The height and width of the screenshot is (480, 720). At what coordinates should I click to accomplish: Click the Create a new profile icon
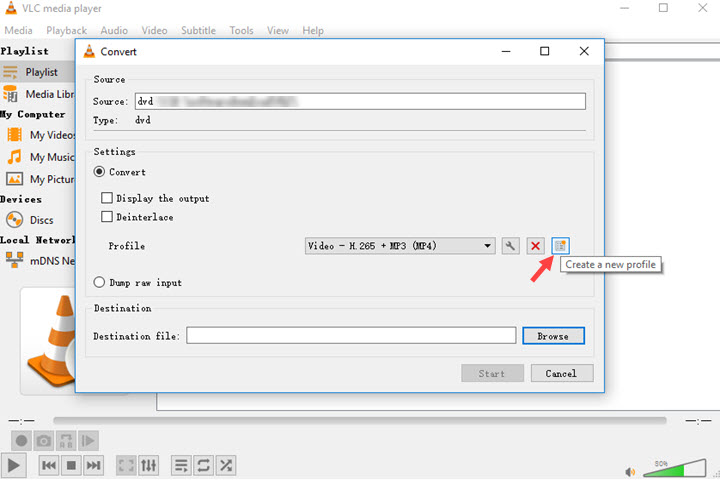click(560, 246)
